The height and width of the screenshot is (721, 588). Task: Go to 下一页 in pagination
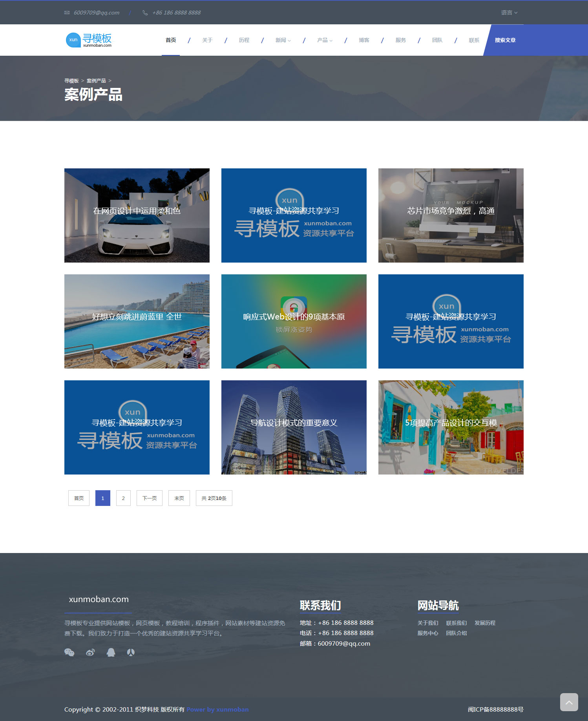coord(149,498)
